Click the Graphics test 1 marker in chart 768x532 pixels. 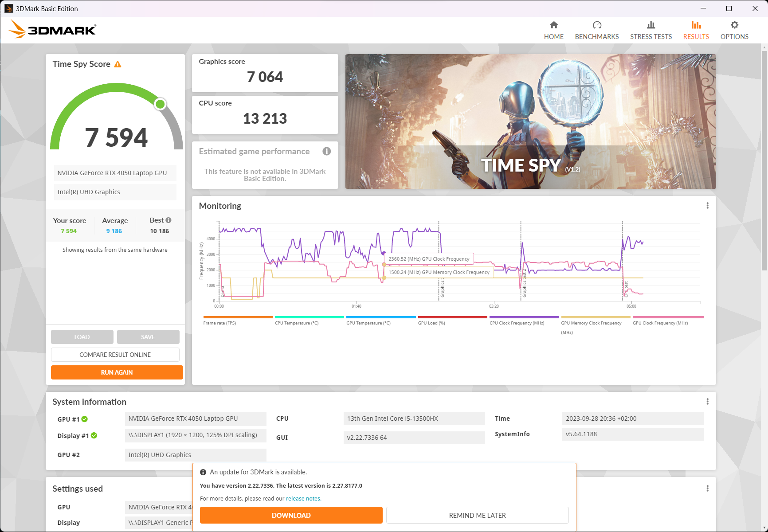point(442,288)
